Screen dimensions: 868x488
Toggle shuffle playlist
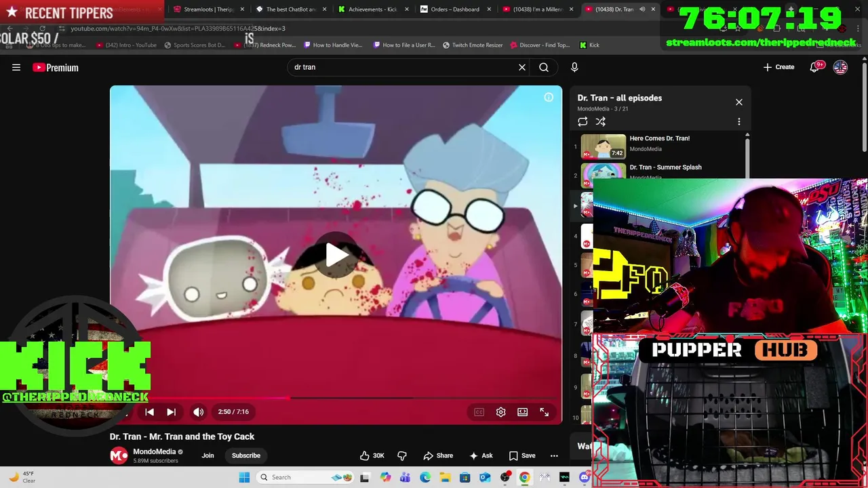pyautogui.click(x=600, y=121)
